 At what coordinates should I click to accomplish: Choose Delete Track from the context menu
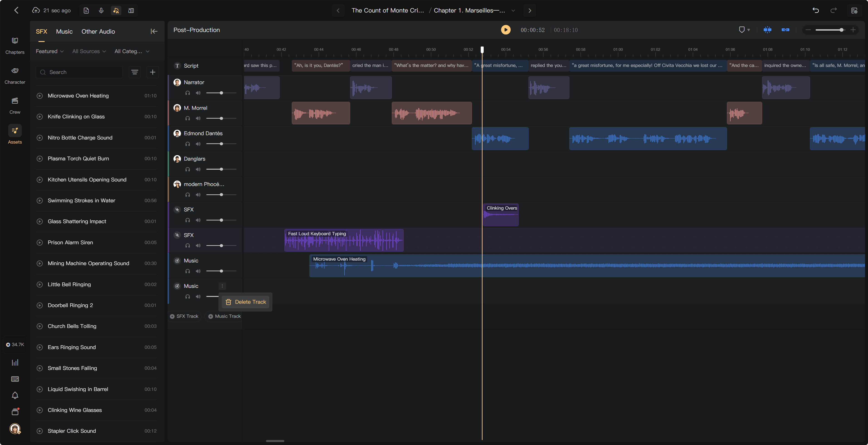[246, 302]
